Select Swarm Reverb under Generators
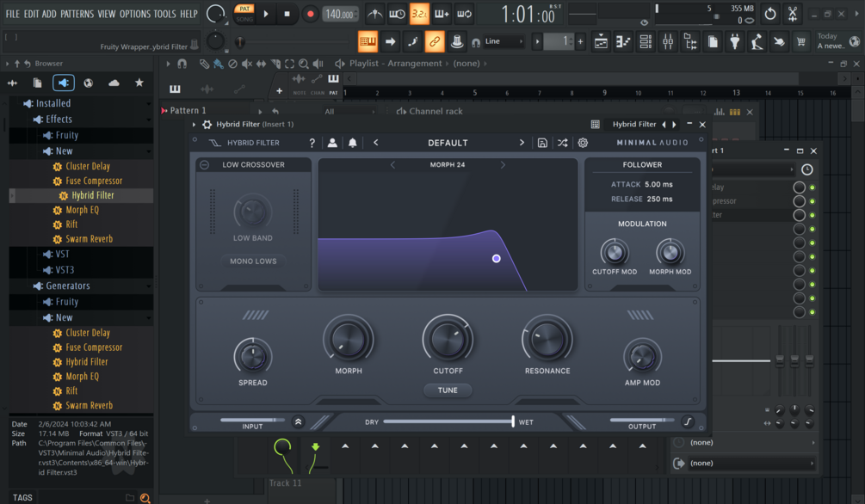 tap(89, 405)
